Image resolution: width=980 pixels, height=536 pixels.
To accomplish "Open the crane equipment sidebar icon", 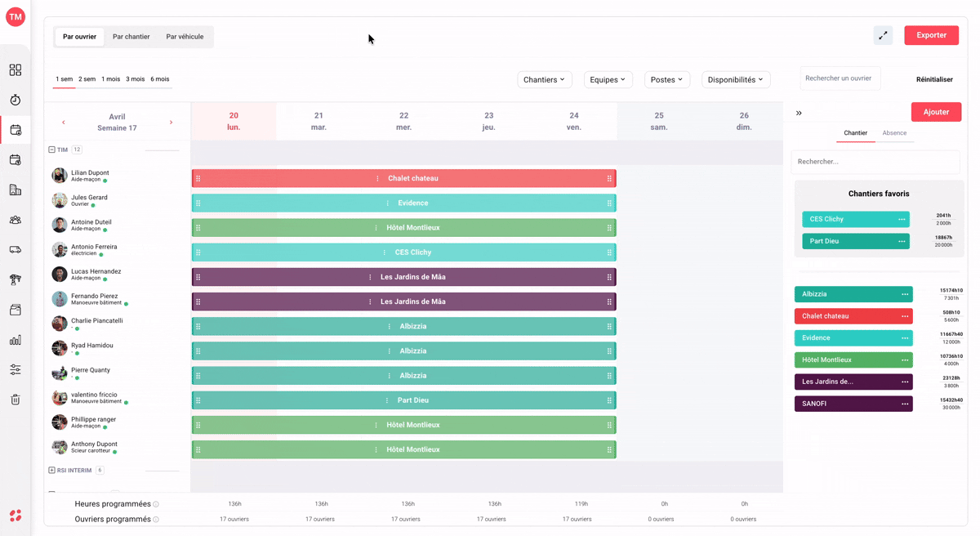I will [16, 279].
